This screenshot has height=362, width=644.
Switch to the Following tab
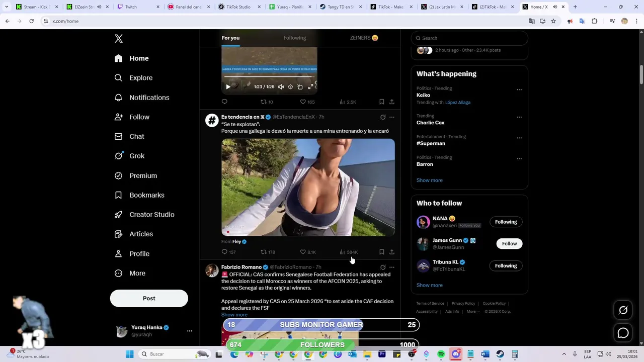click(x=295, y=38)
